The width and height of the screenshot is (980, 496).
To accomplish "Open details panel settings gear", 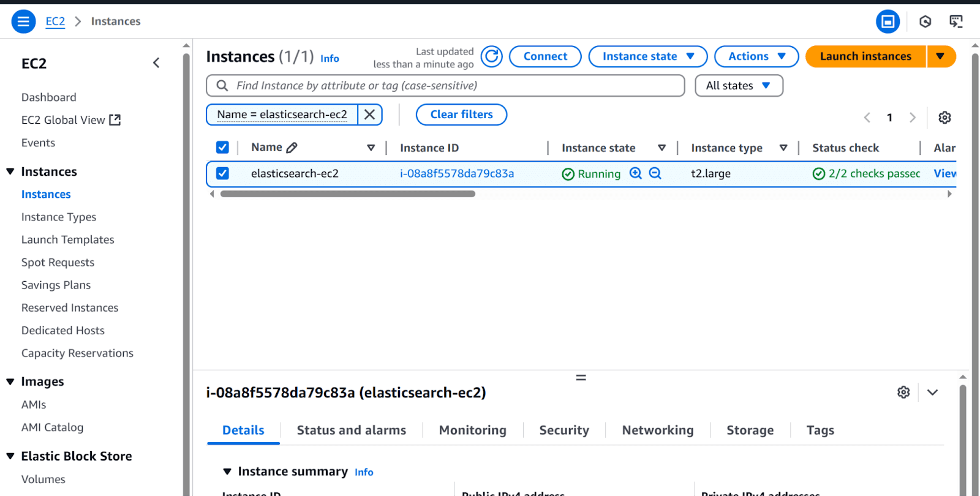I will [x=903, y=393].
